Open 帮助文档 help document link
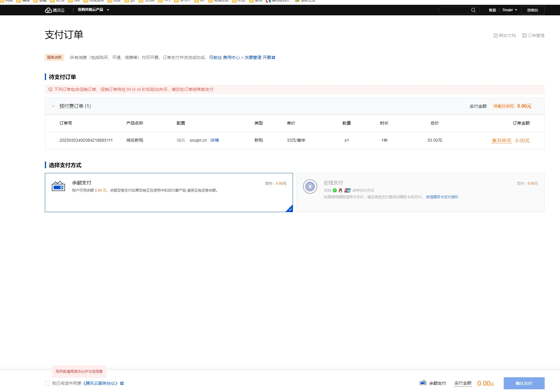560x392 pixels. click(x=505, y=35)
